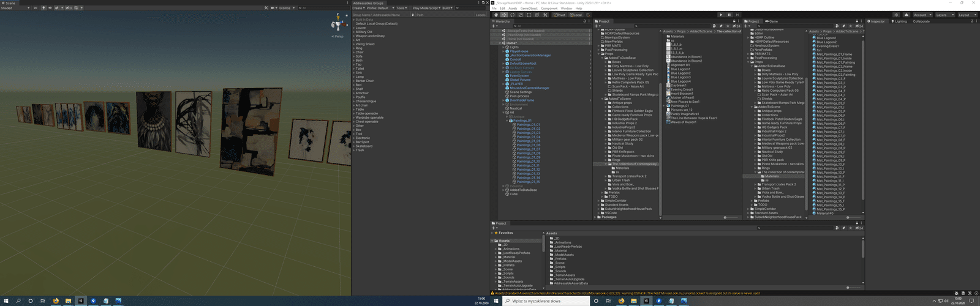Switch to the Lighting tab

[x=899, y=21]
